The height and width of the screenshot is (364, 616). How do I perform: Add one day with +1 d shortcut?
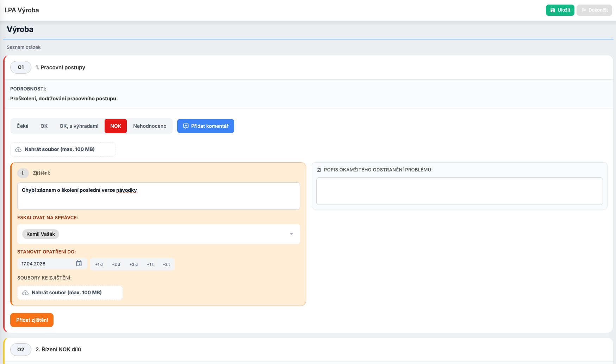click(x=99, y=264)
